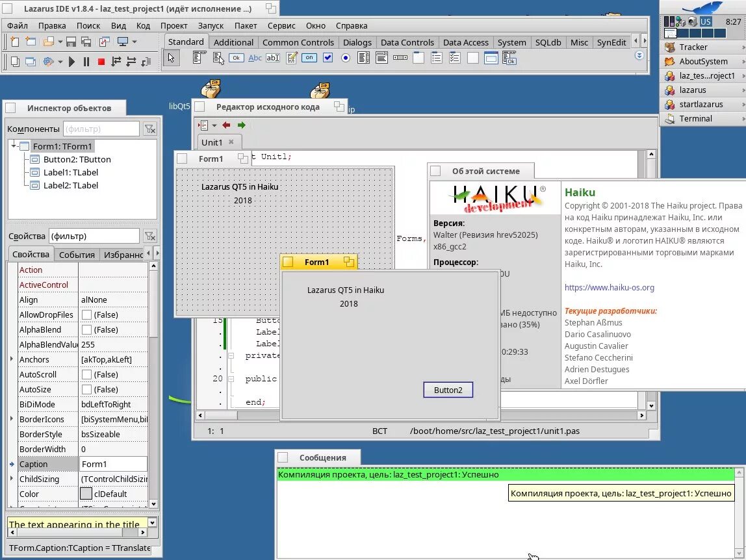Toggle the AutoSize checkbox
Viewport: 746px width, 560px height.
pyautogui.click(x=86, y=389)
